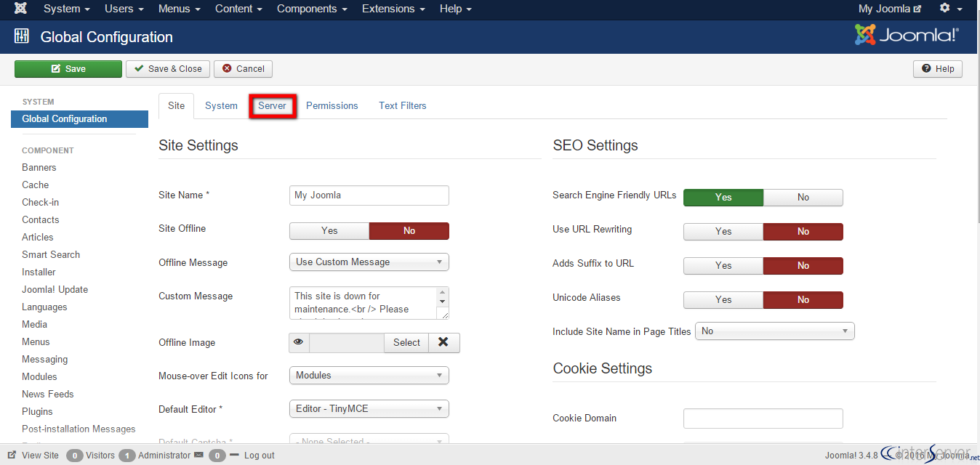Set Unicode Aliases to Yes
This screenshot has width=980, height=465.
[x=723, y=300]
